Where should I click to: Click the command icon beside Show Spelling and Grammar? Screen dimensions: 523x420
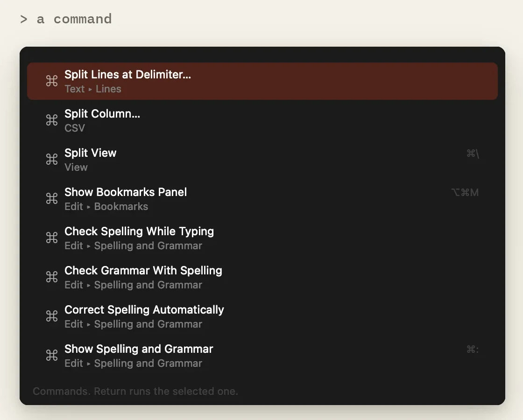pos(52,355)
